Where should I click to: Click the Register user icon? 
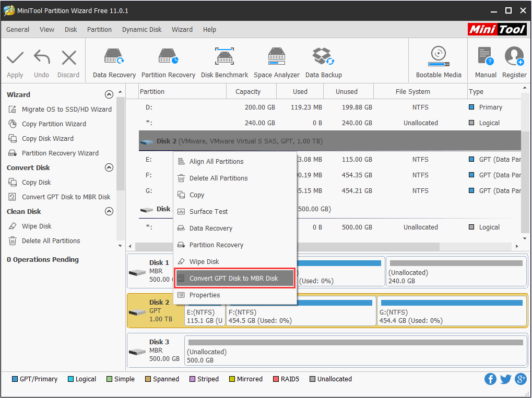pos(514,57)
